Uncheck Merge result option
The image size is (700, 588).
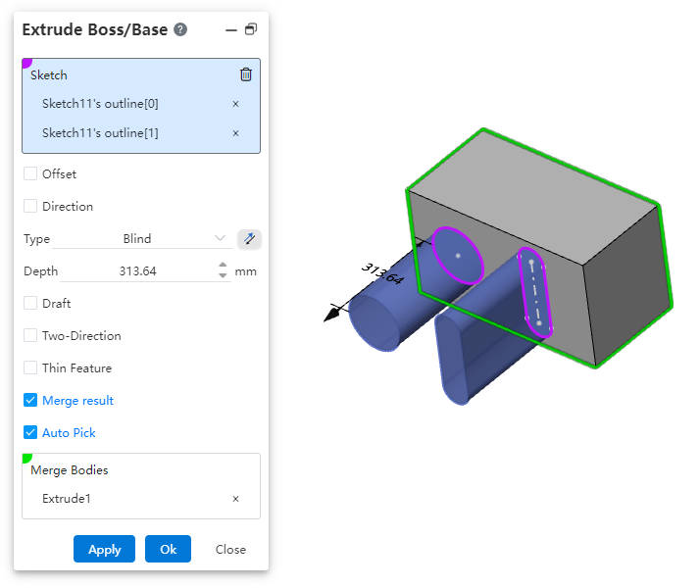[x=30, y=400]
